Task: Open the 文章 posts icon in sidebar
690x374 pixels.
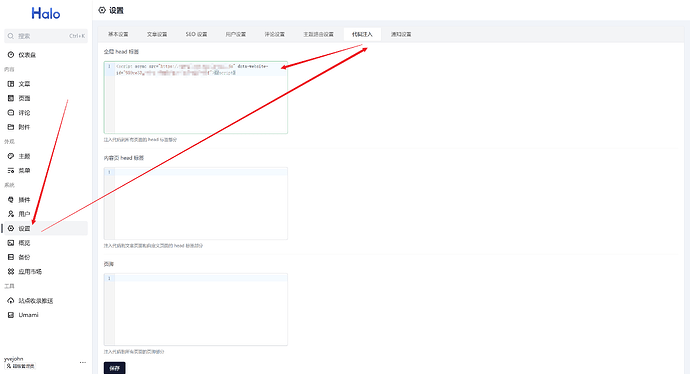Action: coord(11,84)
